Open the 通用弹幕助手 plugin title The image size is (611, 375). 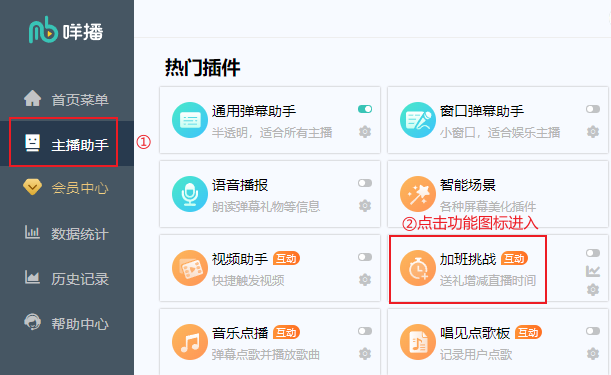click(254, 111)
